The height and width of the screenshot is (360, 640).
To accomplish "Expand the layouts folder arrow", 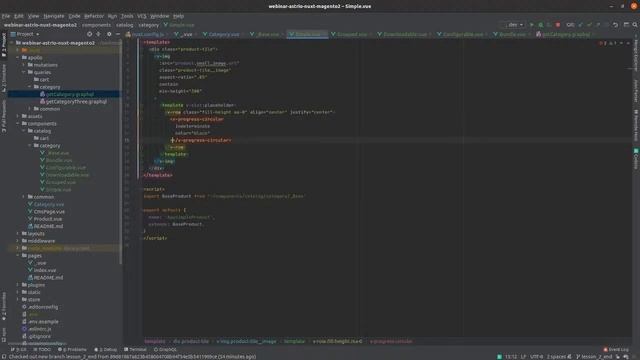I will 18,234.
